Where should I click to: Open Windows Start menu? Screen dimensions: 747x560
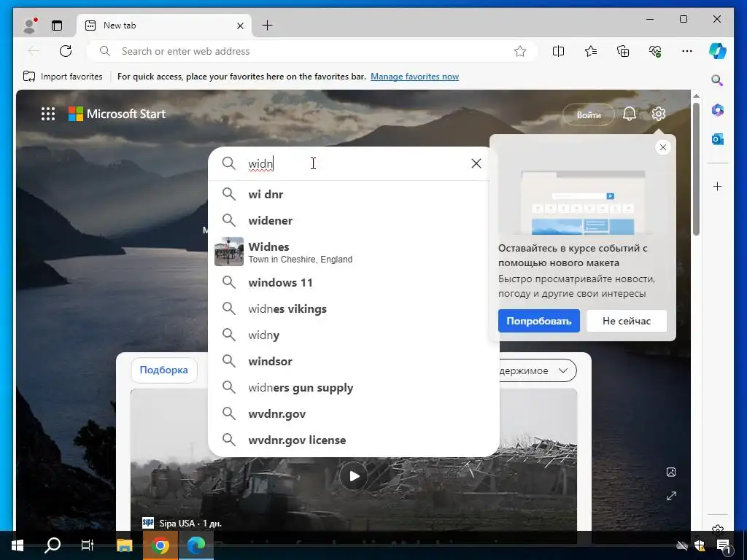pos(18,545)
